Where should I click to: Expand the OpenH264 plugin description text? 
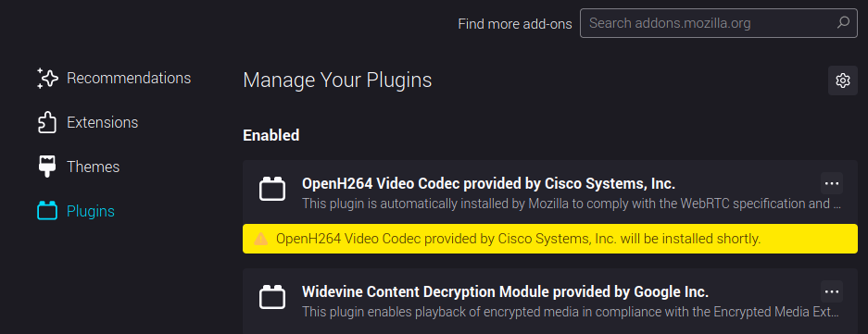tap(572, 204)
